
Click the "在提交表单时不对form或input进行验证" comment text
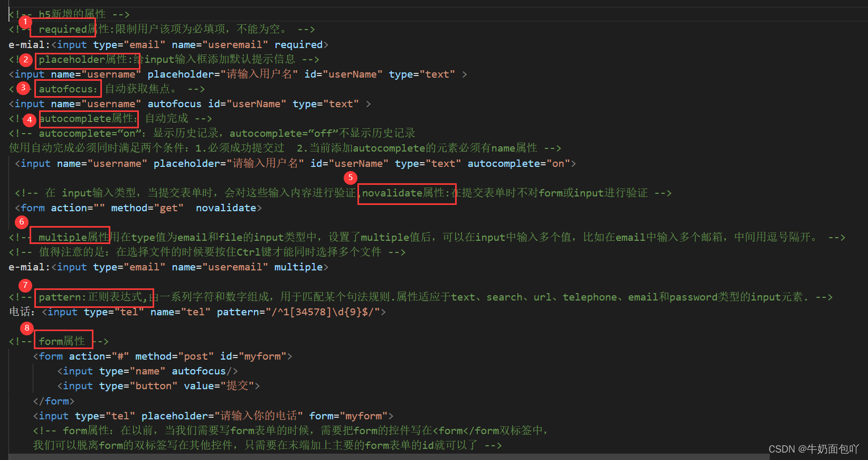549,193
